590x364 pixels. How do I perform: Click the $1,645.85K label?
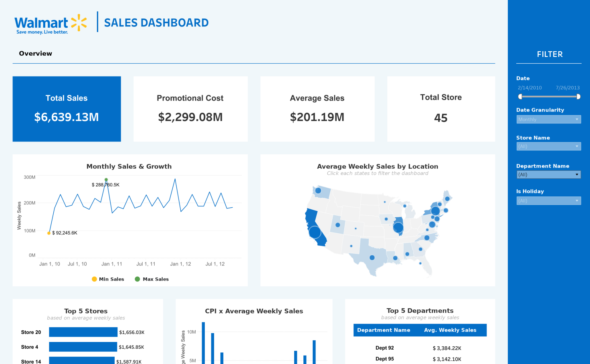tap(131, 347)
